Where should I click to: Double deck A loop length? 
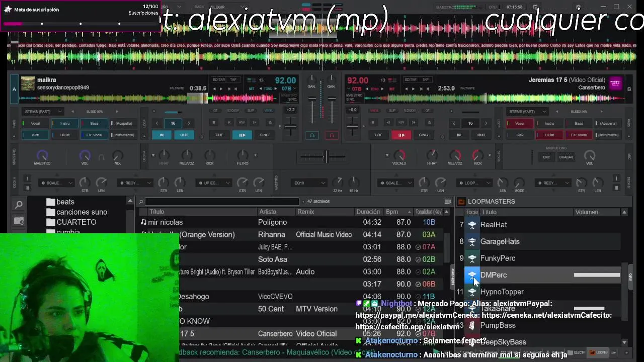point(189,123)
